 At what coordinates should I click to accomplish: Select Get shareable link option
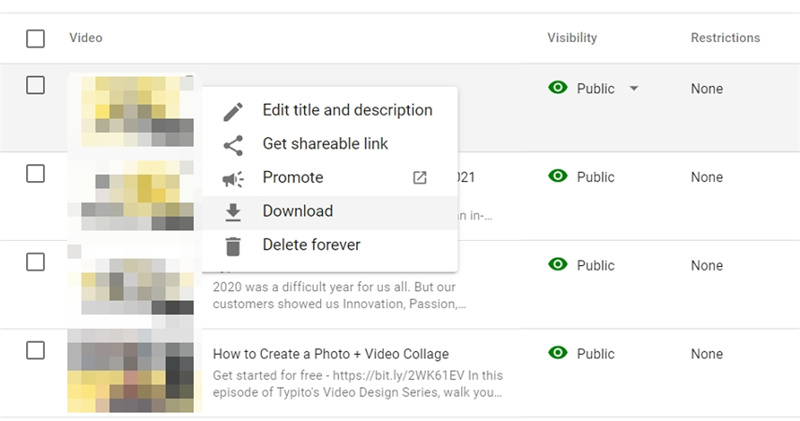coord(325,144)
